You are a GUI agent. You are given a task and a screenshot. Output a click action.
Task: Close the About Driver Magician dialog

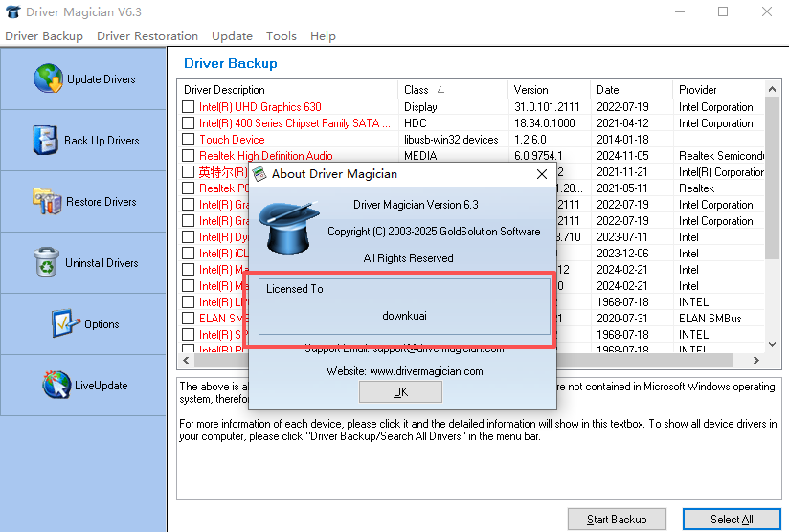click(542, 174)
